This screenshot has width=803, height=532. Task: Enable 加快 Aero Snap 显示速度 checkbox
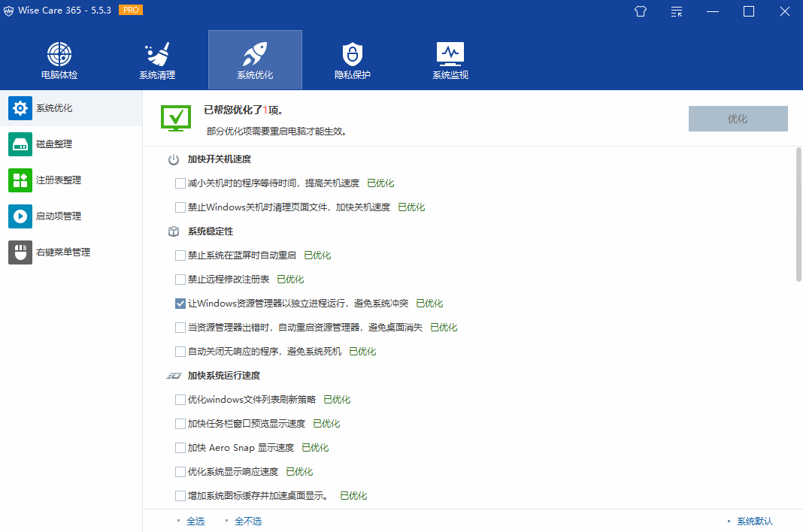click(180, 448)
